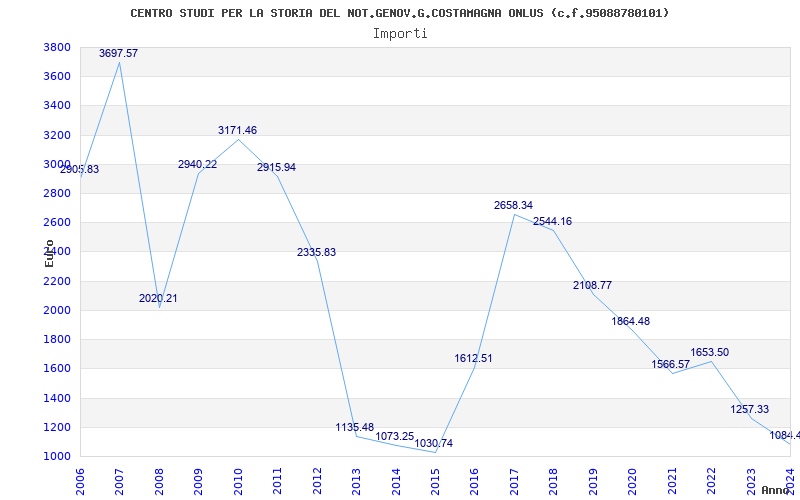Click the data label 2108.77
The image size is (800, 500).
coord(592,285)
